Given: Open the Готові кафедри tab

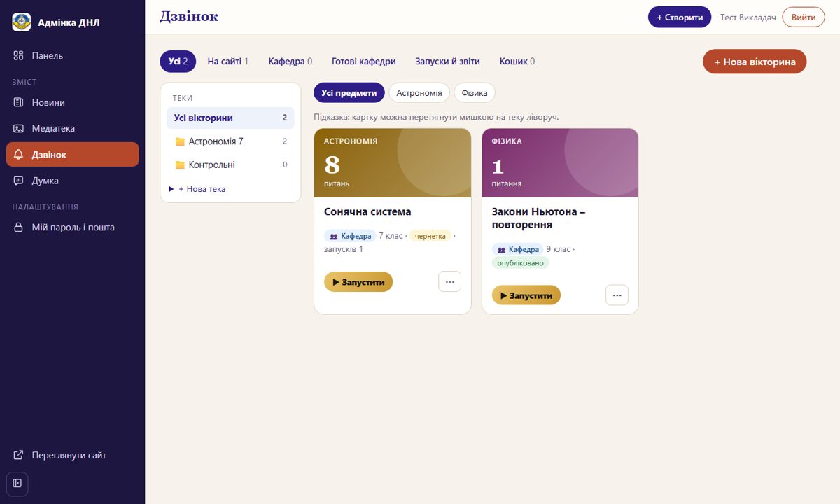Looking at the screenshot, I should point(364,62).
